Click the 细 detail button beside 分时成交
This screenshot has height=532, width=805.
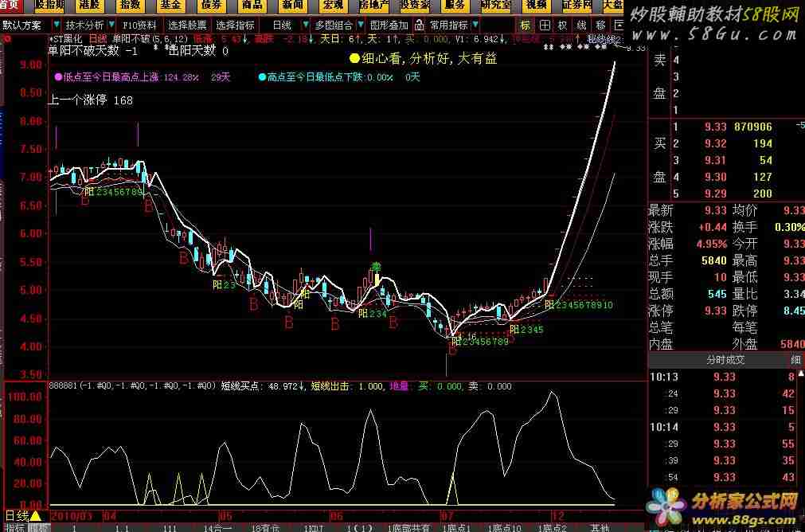click(x=797, y=360)
